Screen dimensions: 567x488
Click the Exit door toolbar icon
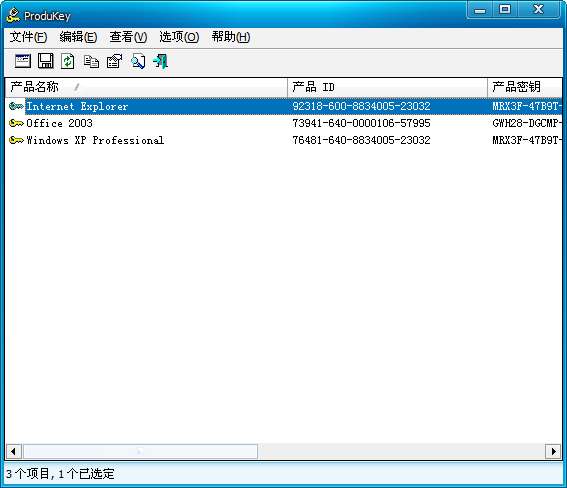[x=161, y=61]
